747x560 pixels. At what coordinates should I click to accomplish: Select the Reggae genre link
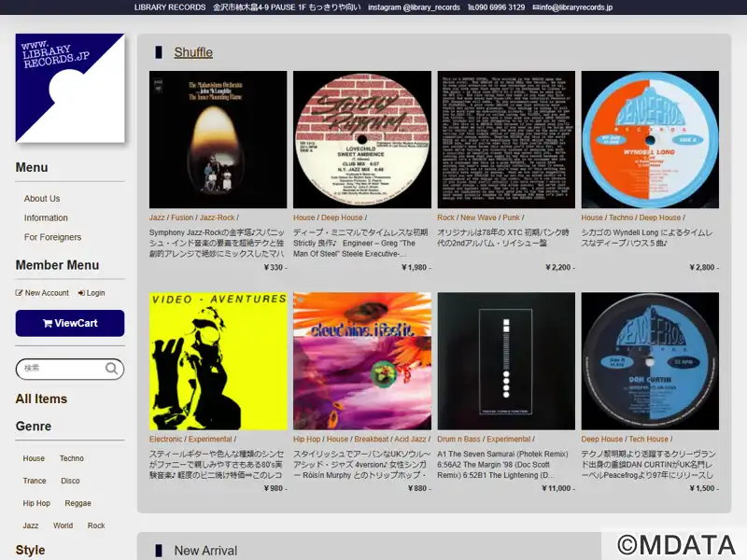[x=78, y=503]
